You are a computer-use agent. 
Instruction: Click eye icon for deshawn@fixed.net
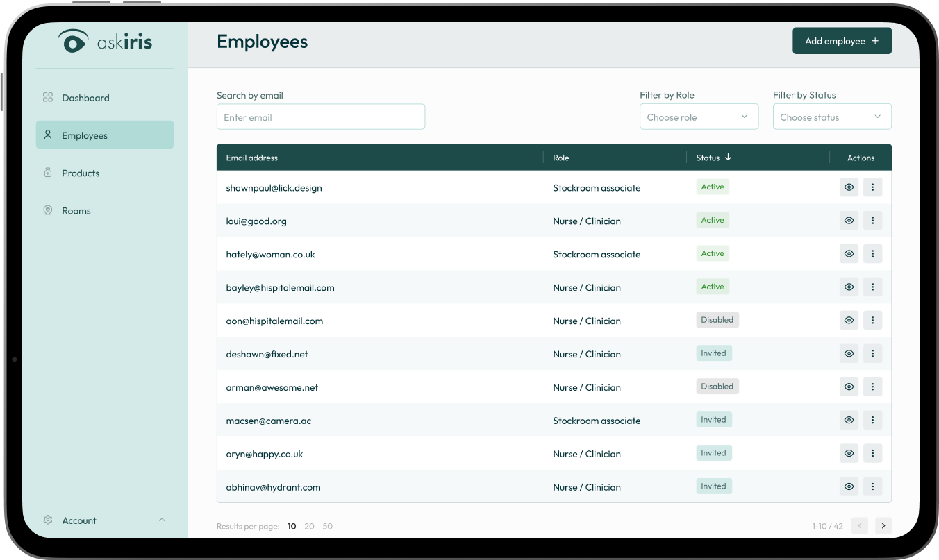(849, 354)
